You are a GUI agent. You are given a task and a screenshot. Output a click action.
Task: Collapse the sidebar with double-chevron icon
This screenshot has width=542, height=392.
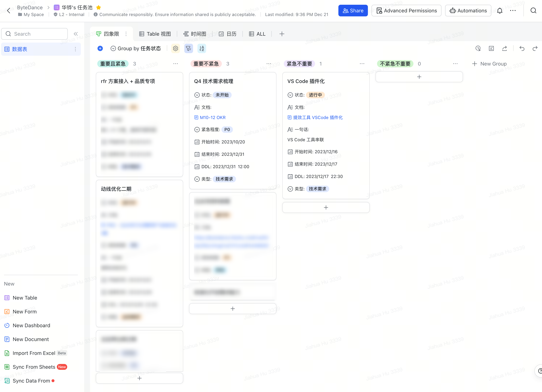[x=76, y=34]
